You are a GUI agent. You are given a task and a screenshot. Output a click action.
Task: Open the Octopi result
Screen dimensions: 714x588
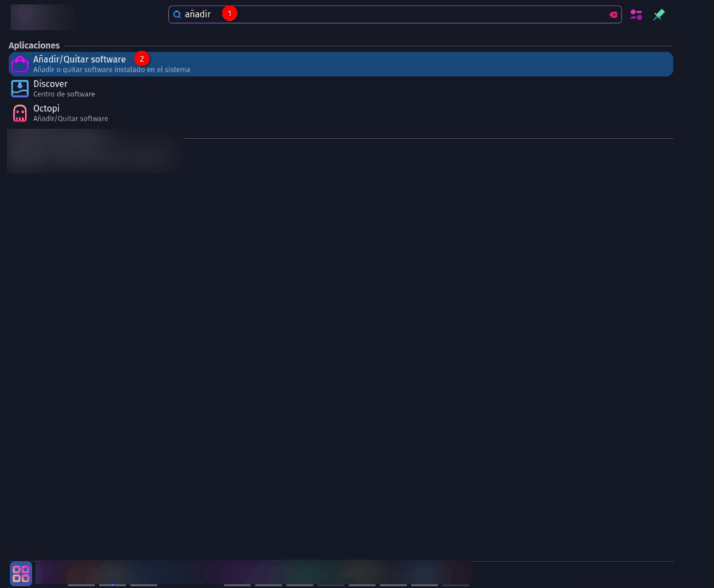[x=340, y=113]
